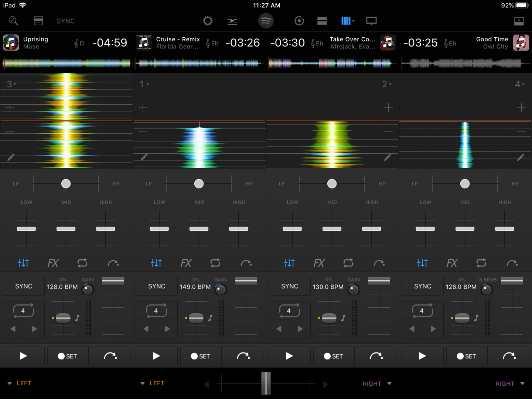Open RIGHT crossfader assignment for deck 4

[510, 383]
